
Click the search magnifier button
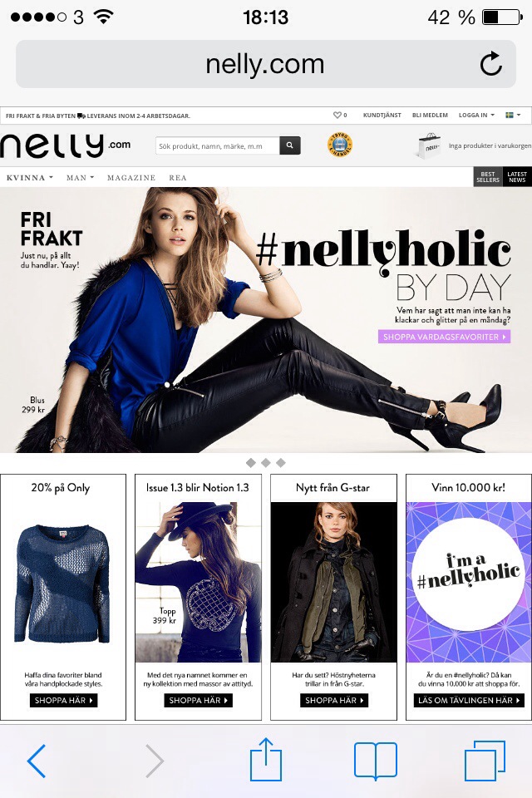[289, 145]
